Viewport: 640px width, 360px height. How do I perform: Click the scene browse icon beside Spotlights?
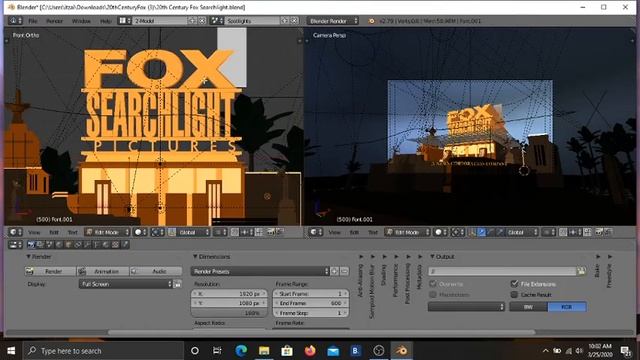217,20
